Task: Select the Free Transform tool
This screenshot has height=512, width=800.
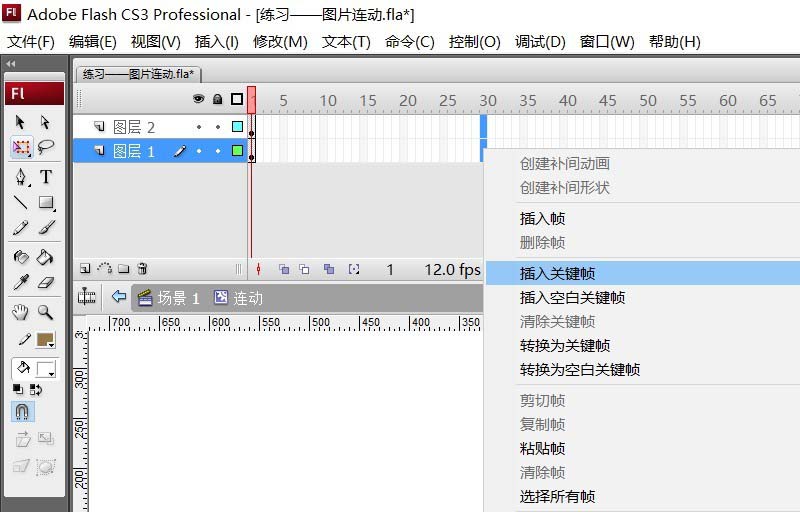Action: 21,147
